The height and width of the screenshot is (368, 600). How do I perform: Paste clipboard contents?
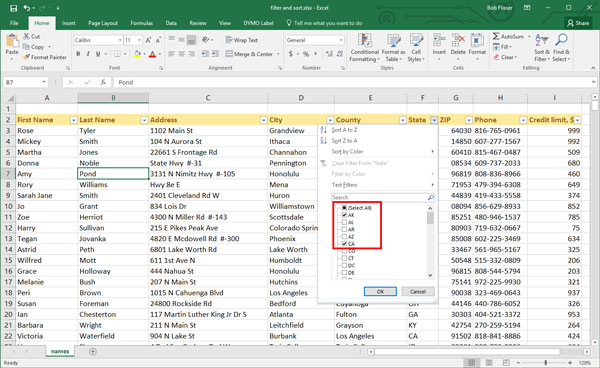tap(12, 45)
